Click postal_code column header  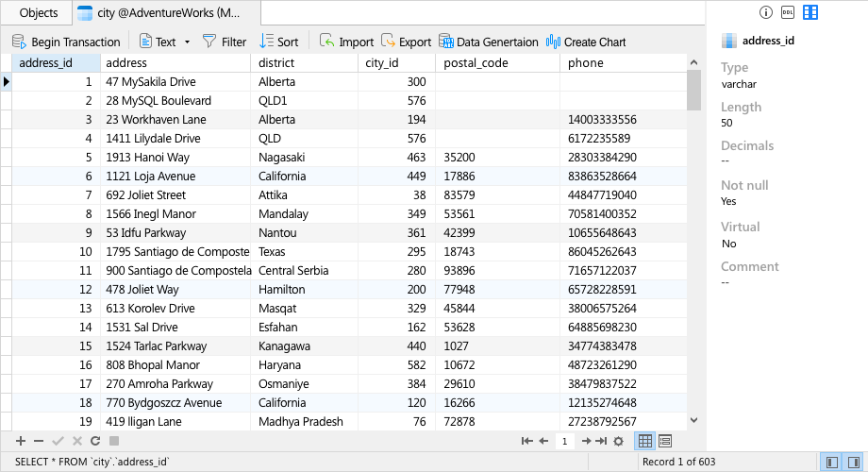point(497,62)
